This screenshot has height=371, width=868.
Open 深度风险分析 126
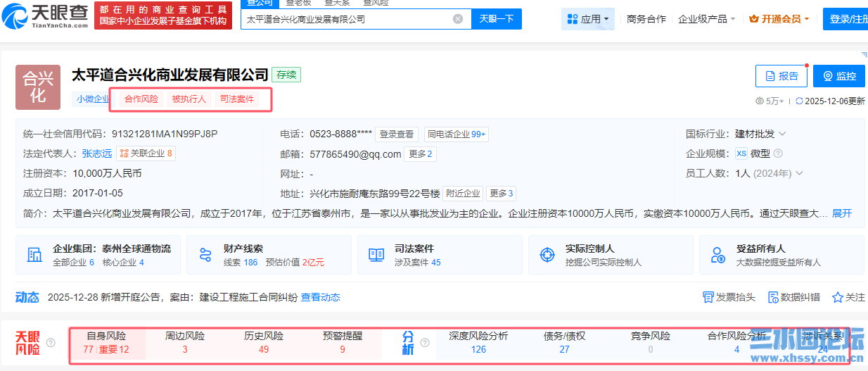click(x=478, y=343)
